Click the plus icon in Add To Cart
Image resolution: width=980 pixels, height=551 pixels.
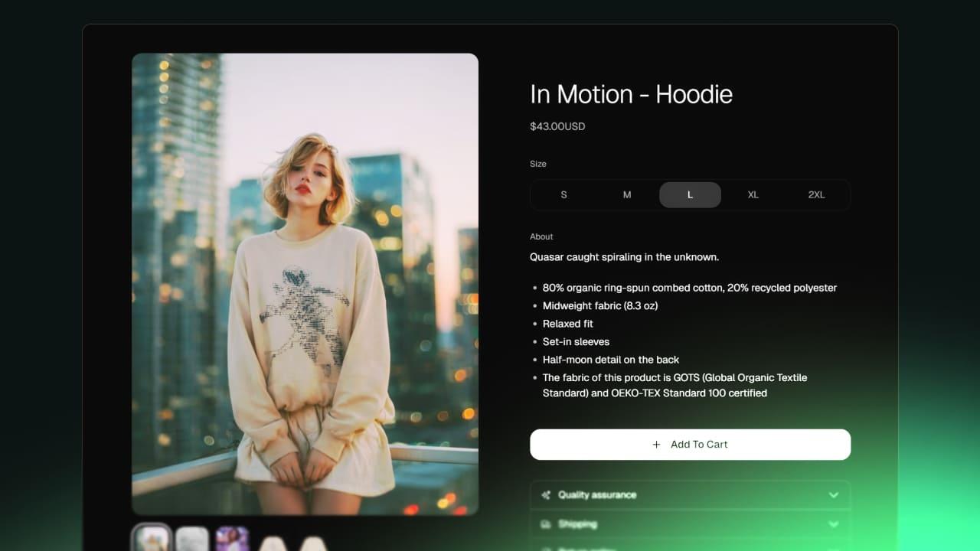coord(656,445)
